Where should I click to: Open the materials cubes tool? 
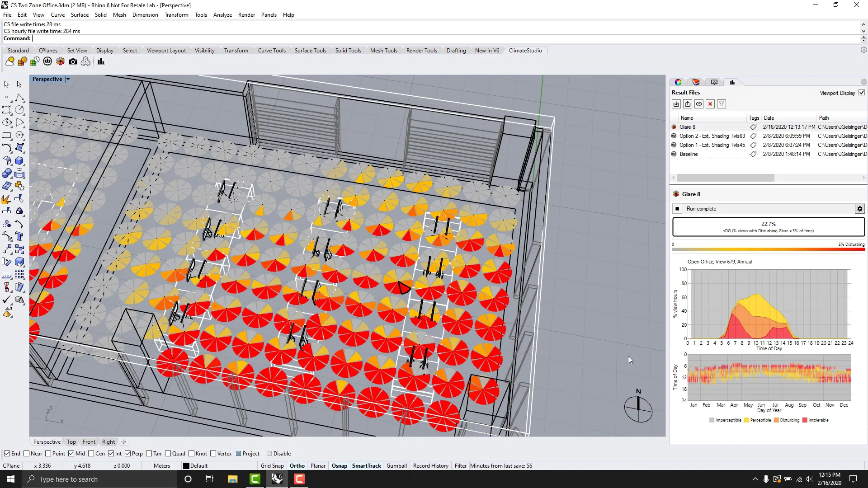click(85, 61)
